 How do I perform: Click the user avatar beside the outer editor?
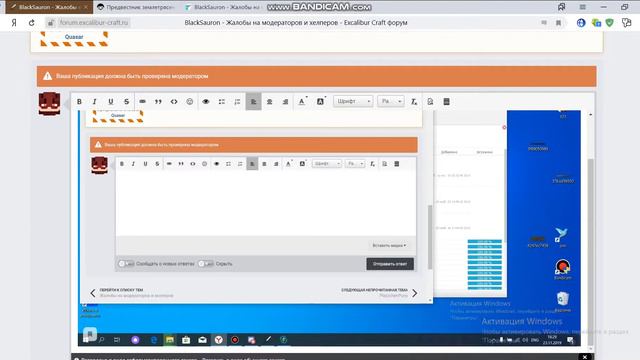pyautogui.click(x=49, y=104)
